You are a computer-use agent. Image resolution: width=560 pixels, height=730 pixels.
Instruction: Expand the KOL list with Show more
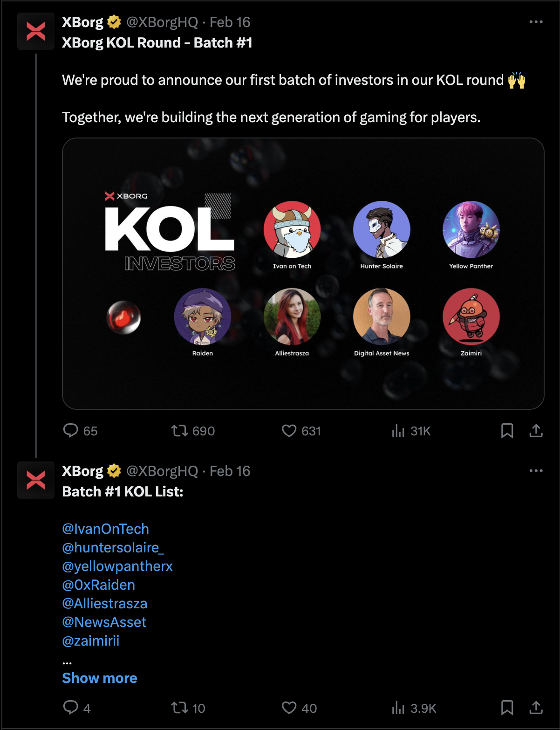[x=100, y=678]
